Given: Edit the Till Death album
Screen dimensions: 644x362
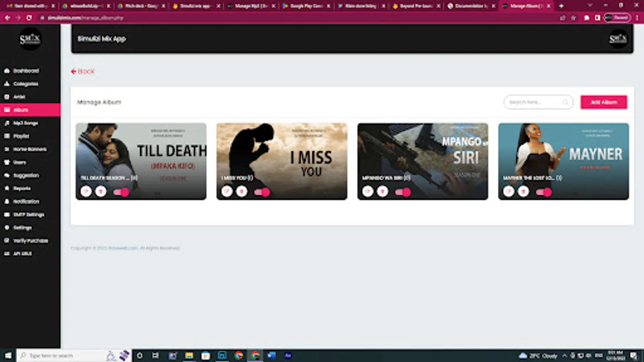Looking at the screenshot, I should (86, 191).
